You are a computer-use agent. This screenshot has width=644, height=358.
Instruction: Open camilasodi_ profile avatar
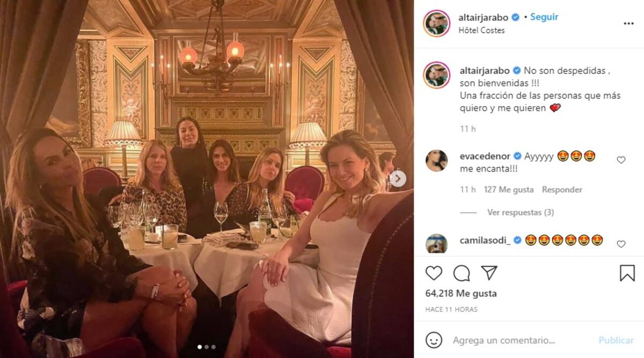point(436,244)
